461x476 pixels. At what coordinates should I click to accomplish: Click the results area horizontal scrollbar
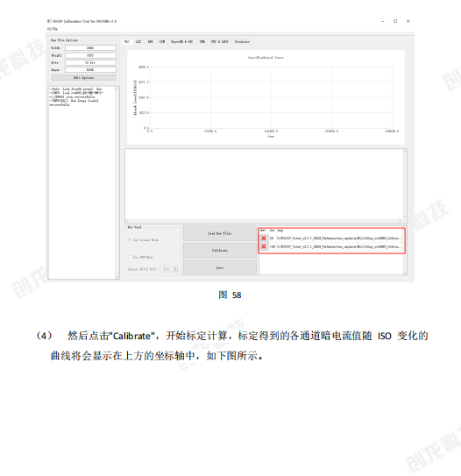click(x=264, y=221)
